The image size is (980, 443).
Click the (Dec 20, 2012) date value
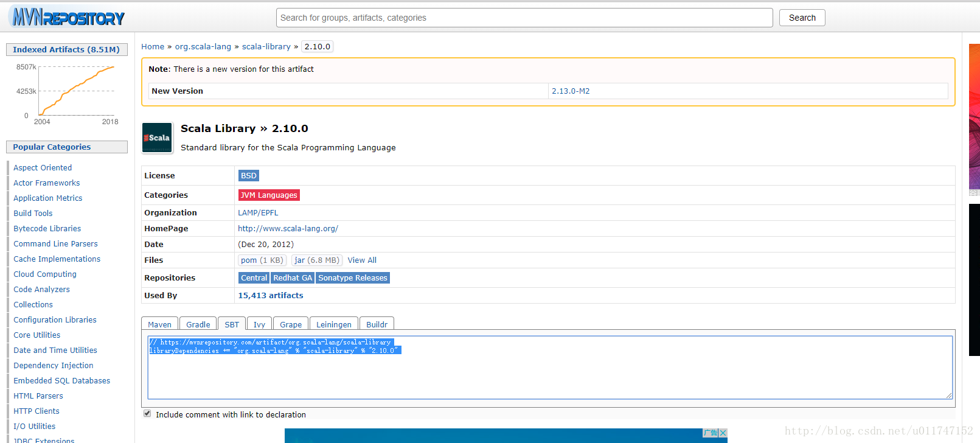pyautogui.click(x=266, y=244)
